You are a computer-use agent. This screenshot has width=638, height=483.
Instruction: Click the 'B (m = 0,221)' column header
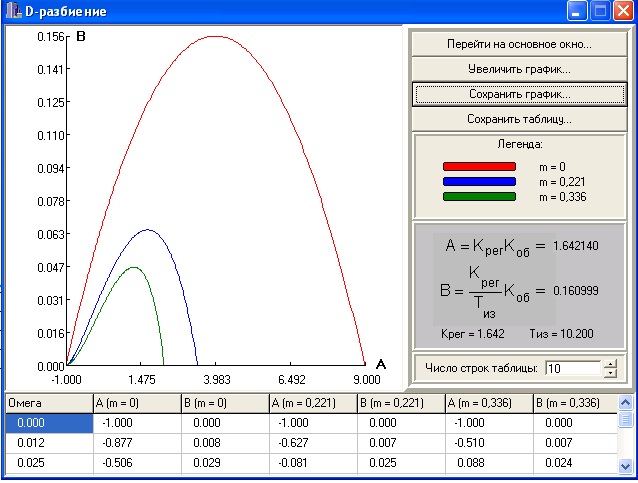click(401, 403)
